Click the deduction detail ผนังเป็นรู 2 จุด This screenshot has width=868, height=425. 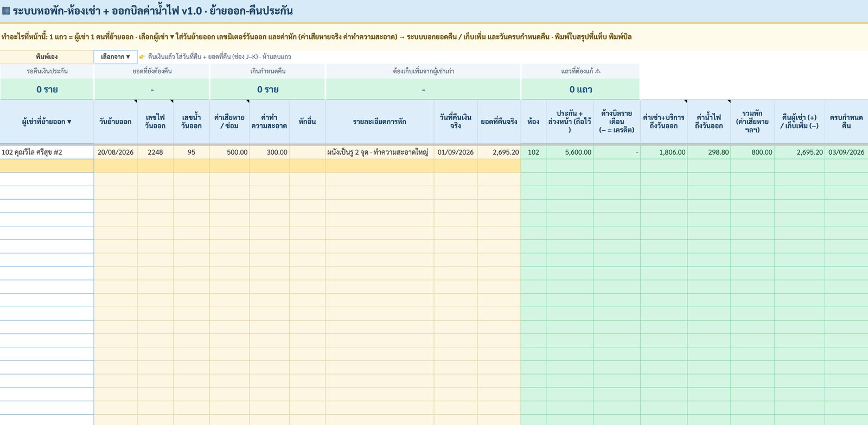380,153
